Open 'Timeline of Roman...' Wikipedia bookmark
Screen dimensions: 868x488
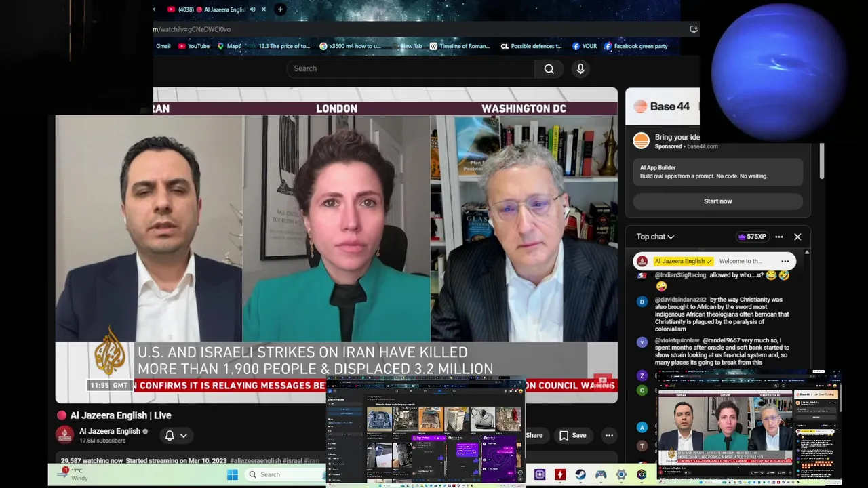[460, 46]
